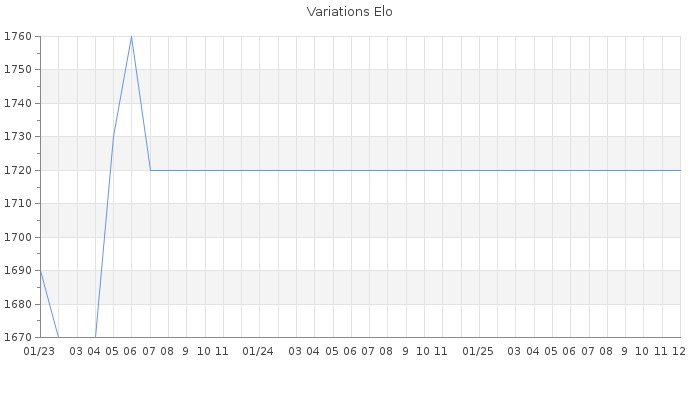Select the 1730 value on the y-axis
The width and height of the screenshot is (700, 400).
point(18,137)
